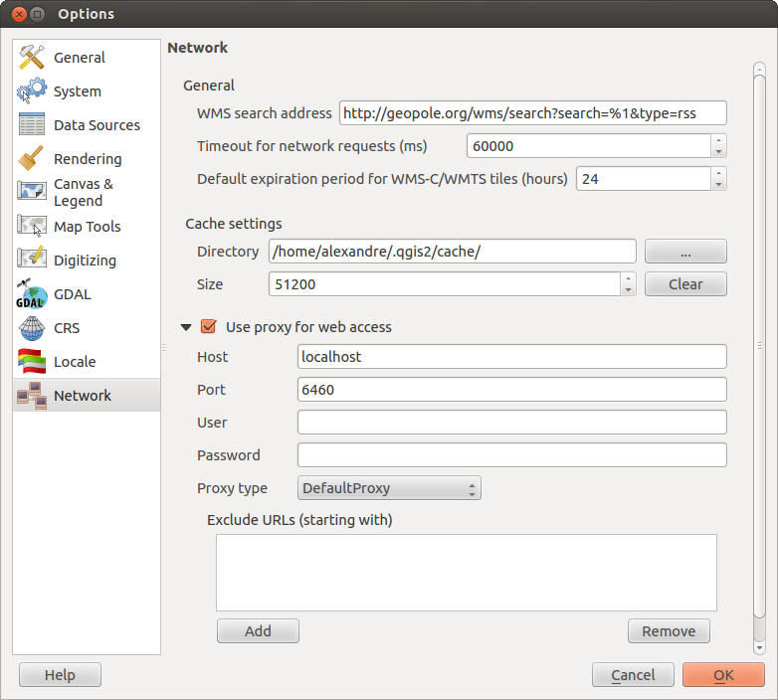Open the Proxy type dropdown
This screenshot has width=778, height=700.
point(389,488)
